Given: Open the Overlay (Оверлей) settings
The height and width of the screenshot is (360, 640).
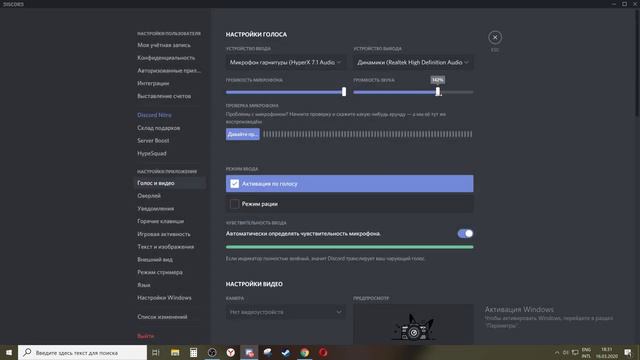Looking at the screenshot, I should pos(149,196).
